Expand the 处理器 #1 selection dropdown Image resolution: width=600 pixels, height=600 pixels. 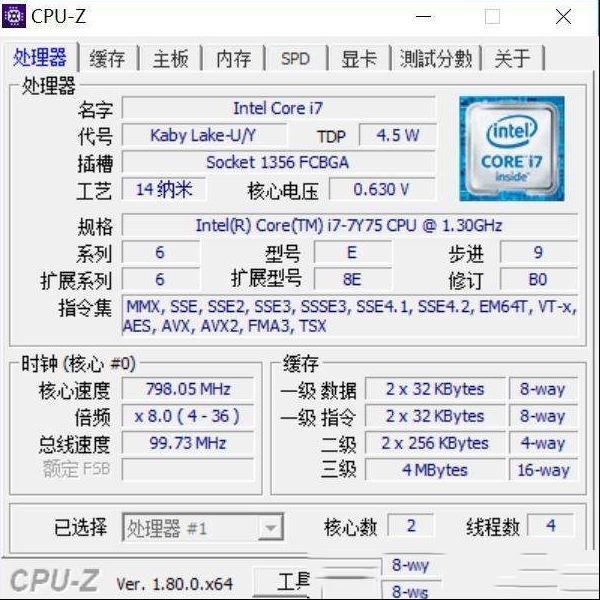tap(203, 528)
